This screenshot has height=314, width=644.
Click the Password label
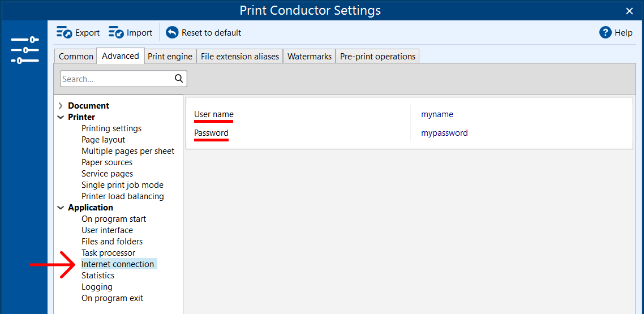coord(211,133)
